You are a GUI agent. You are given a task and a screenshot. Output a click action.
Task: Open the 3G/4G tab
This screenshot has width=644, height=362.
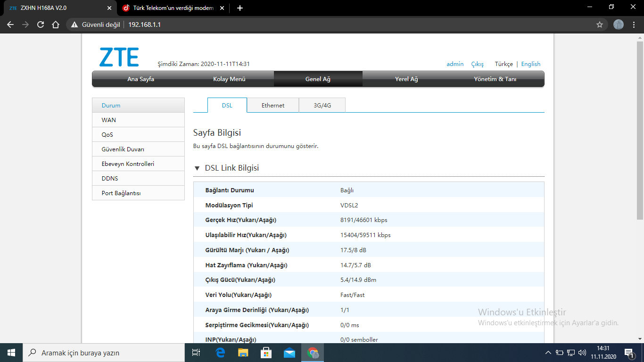click(322, 106)
